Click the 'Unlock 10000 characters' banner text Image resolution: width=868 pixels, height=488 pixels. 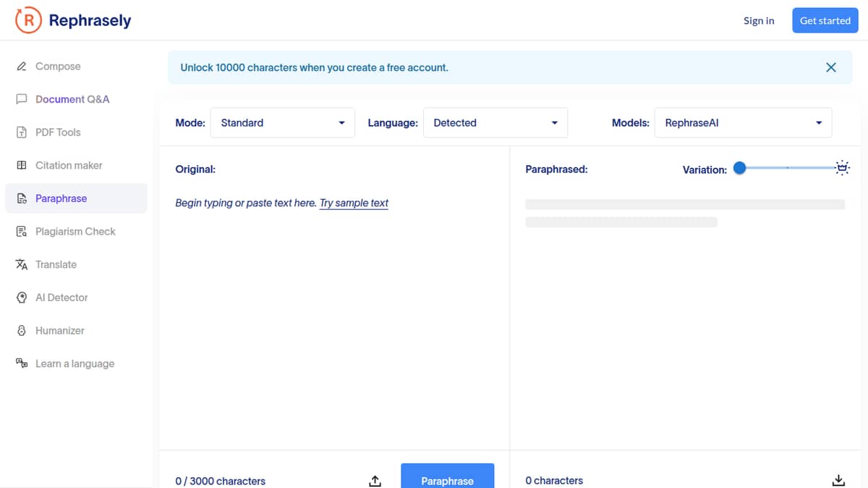pos(315,67)
